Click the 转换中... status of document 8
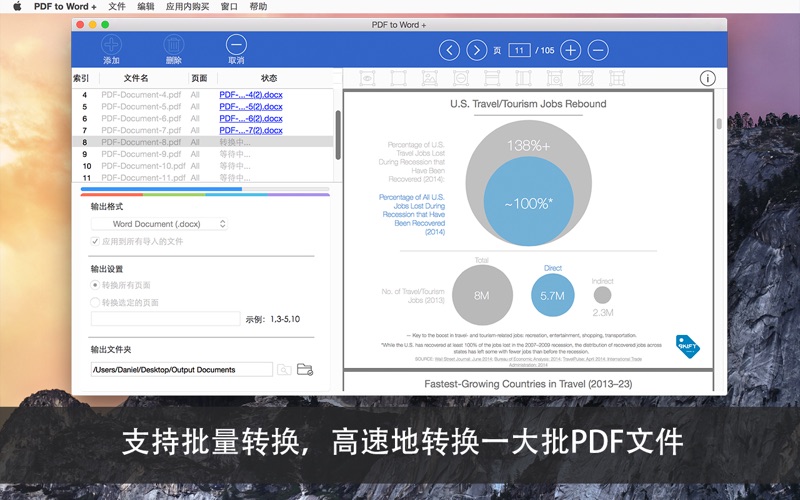800x500 pixels. [x=235, y=142]
